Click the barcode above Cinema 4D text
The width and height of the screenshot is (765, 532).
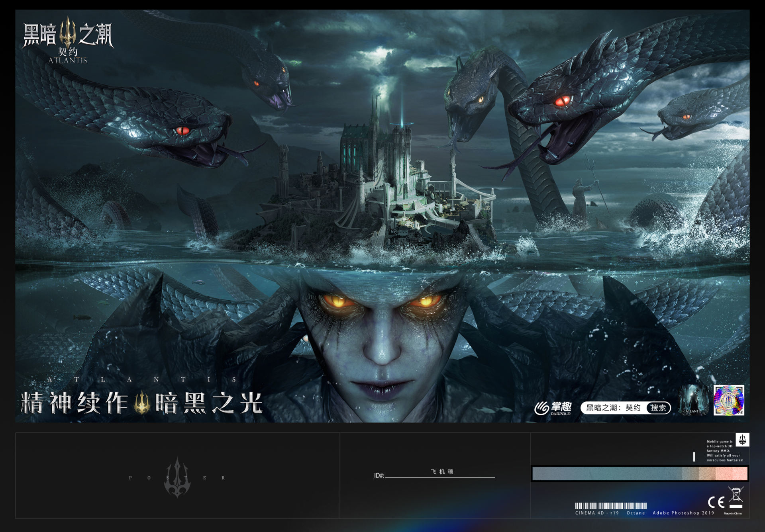(610, 506)
